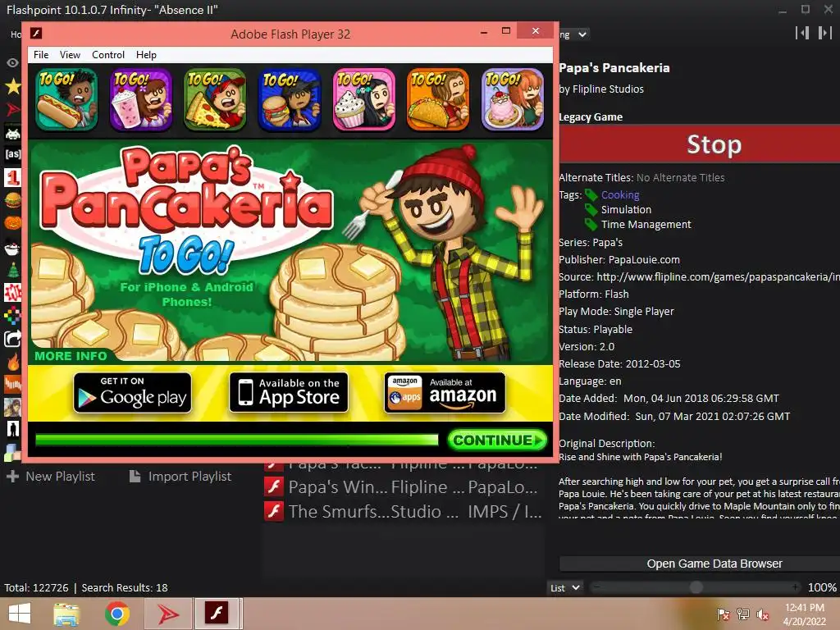This screenshot has height=630, width=840.
Task: Click the Version 2.0 text
Action: [x=587, y=347]
